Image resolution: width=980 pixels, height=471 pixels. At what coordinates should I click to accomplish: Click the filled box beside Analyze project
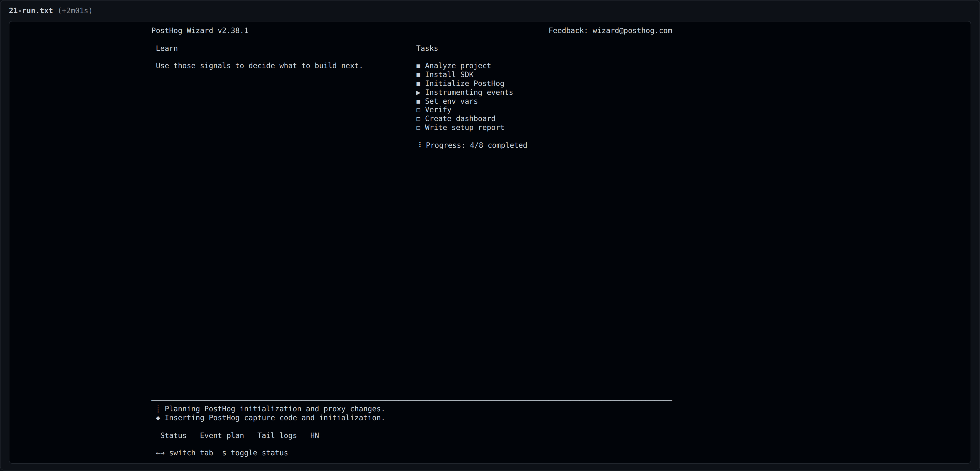coord(419,66)
